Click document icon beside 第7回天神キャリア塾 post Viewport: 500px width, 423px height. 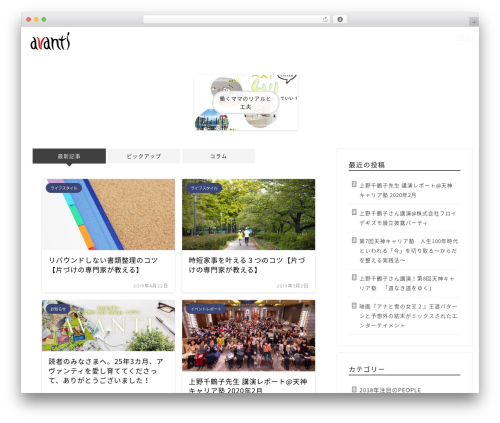pyautogui.click(x=354, y=240)
